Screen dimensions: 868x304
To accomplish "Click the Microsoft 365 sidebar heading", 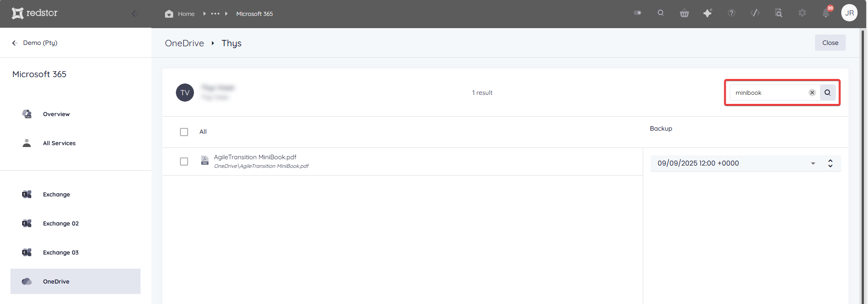I will tap(39, 74).
